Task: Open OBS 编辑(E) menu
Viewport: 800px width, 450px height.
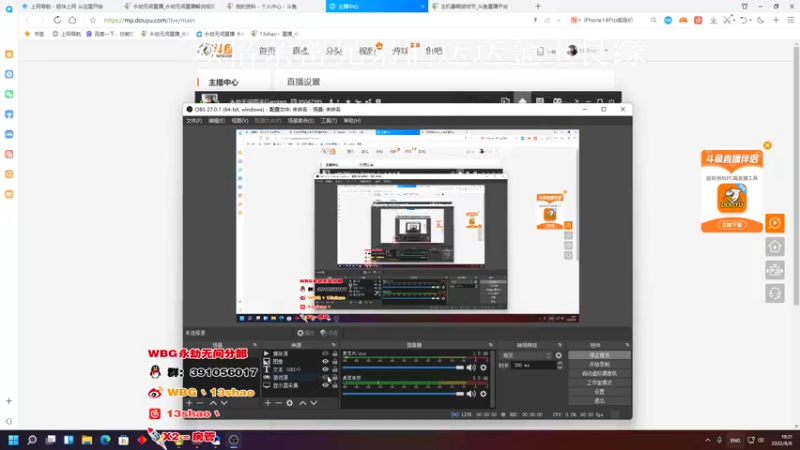Action: tap(216, 121)
